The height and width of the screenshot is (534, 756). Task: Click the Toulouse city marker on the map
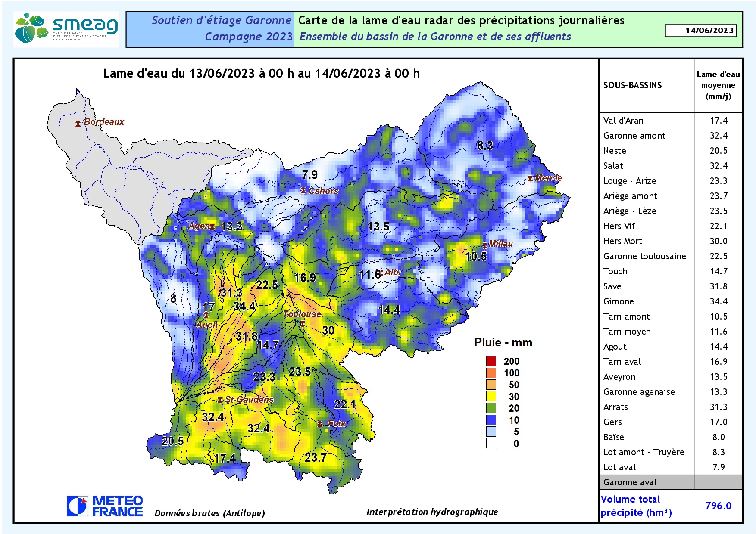[x=303, y=324]
